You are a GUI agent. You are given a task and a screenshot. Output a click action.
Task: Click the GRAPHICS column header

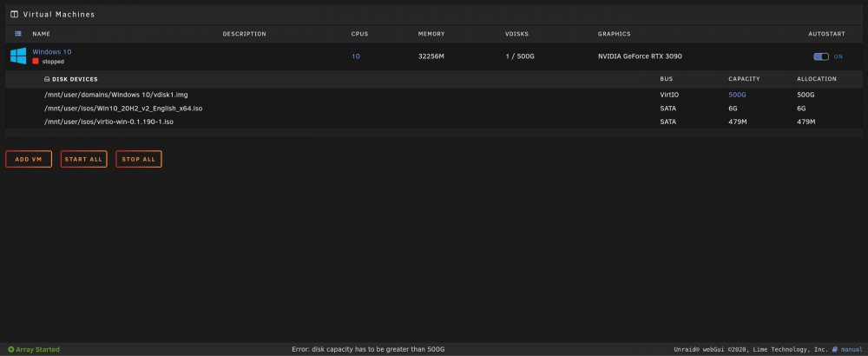pos(614,34)
